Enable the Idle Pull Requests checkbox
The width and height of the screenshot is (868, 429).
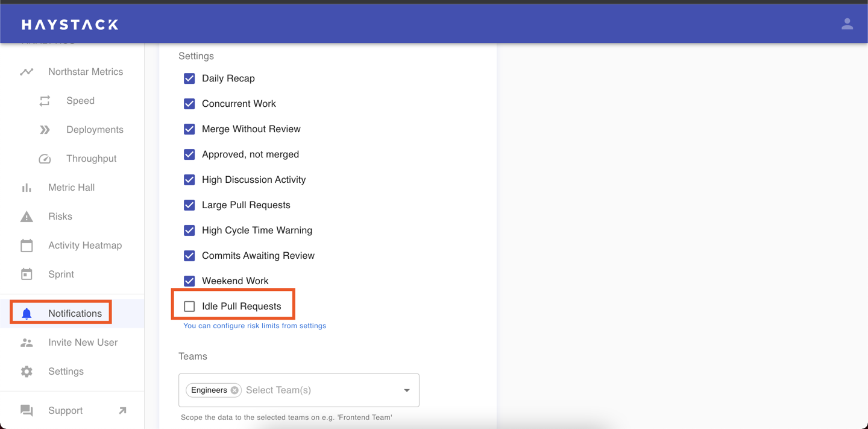click(189, 307)
